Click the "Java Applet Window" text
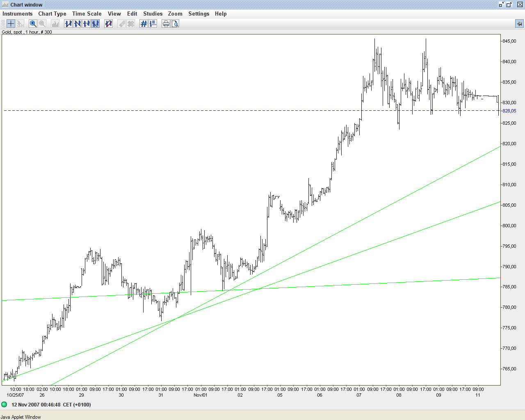Viewport: 525px width, 420px height. [21, 417]
